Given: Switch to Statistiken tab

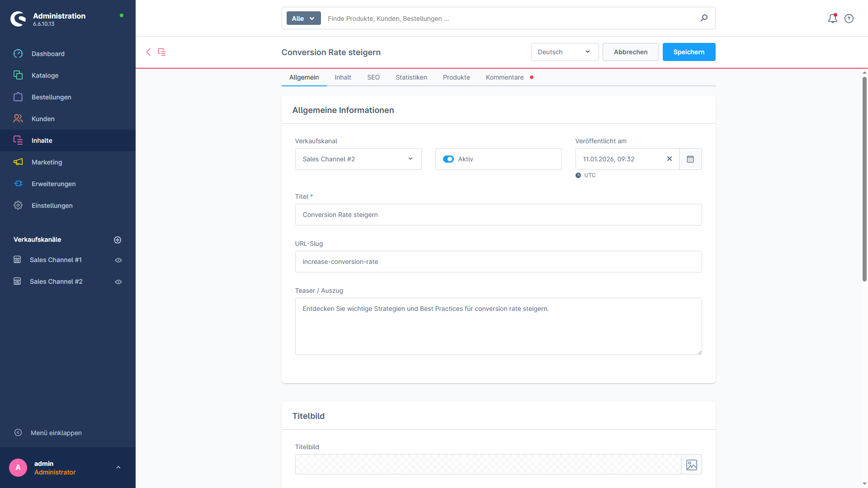Looking at the screenshot, I should 411,77.
